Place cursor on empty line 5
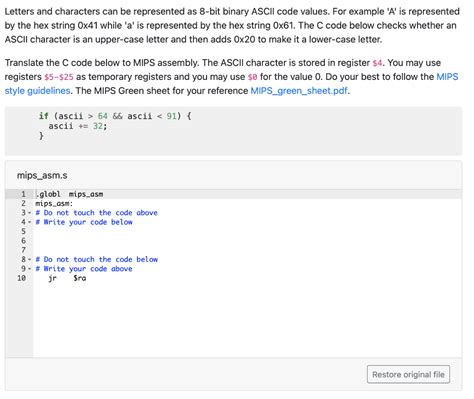 point(247,231)
